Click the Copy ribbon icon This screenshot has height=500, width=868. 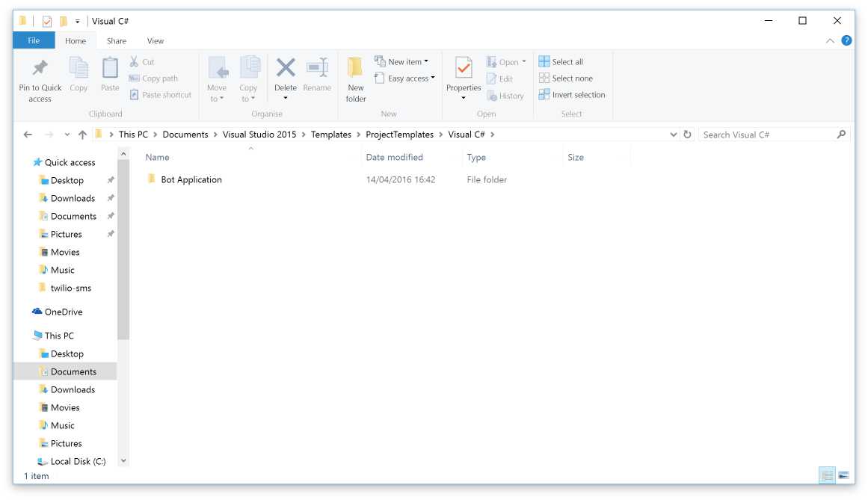pyautogui.click(x=79, y=68)
